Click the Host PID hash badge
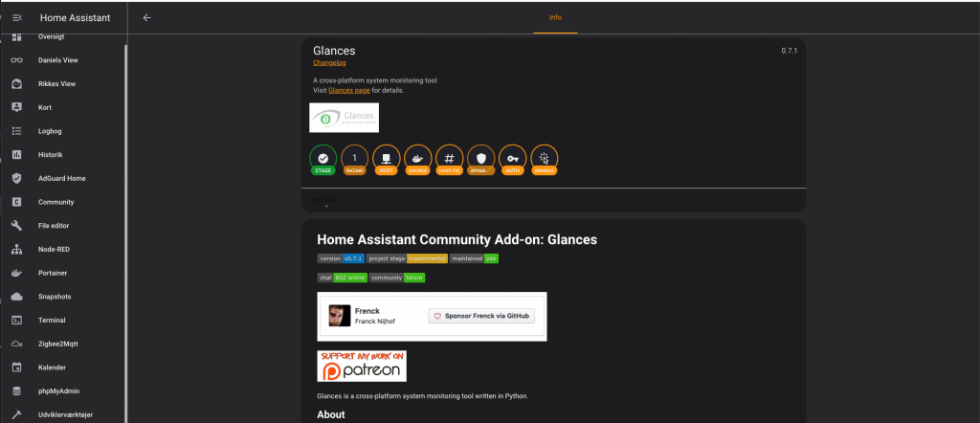980x423 pixels. [450, 160]
